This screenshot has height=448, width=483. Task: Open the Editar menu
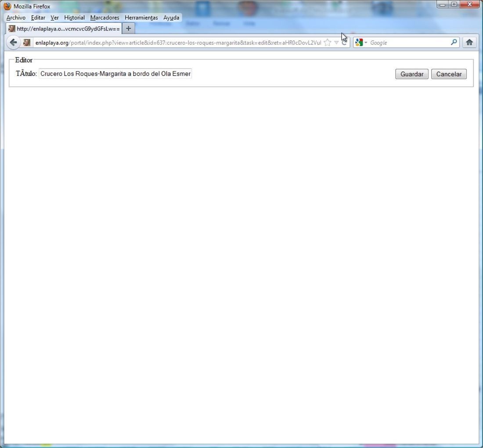pyautogui.click(x=38, y=18)
